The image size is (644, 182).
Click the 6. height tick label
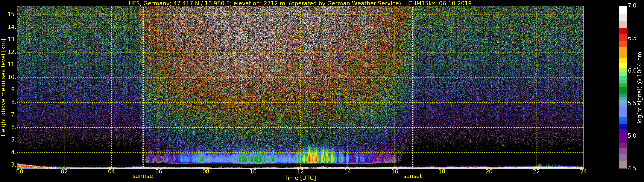(x=13, y=127)
